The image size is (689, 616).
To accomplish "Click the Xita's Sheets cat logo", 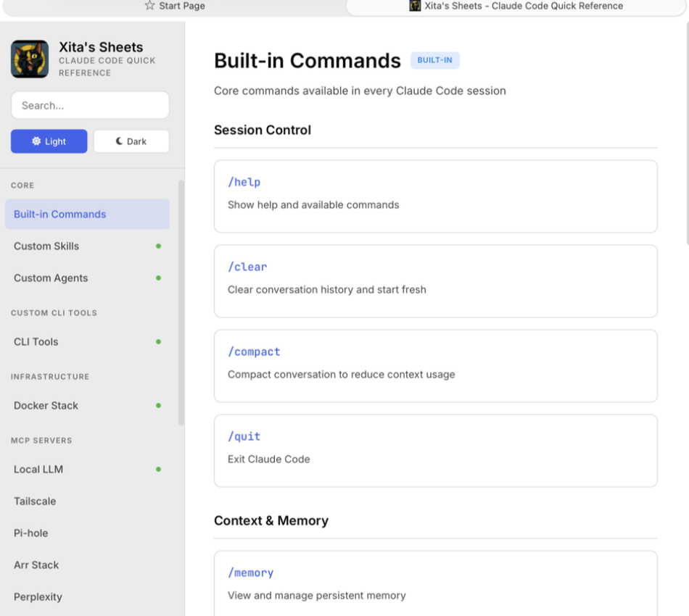I will (x=30, y=59).
